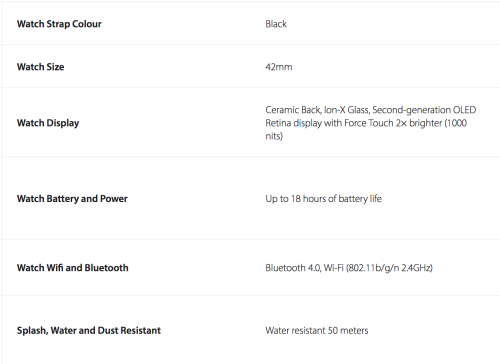Select the Watch Battery and Power label
The height and width of the screenshot is (364, 500).
click(72, 199)
